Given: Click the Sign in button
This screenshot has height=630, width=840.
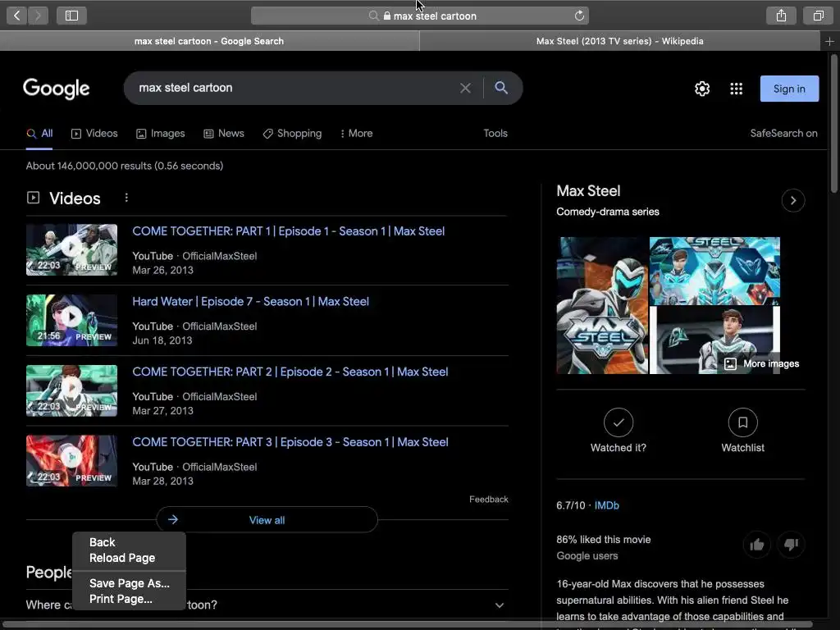Looking at the screenshot, I should pos(789,89).
